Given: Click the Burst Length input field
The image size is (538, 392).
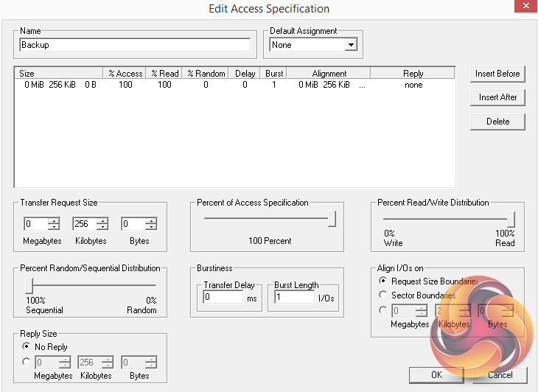Looking at the screenshot, I should [x=293, y=298].
